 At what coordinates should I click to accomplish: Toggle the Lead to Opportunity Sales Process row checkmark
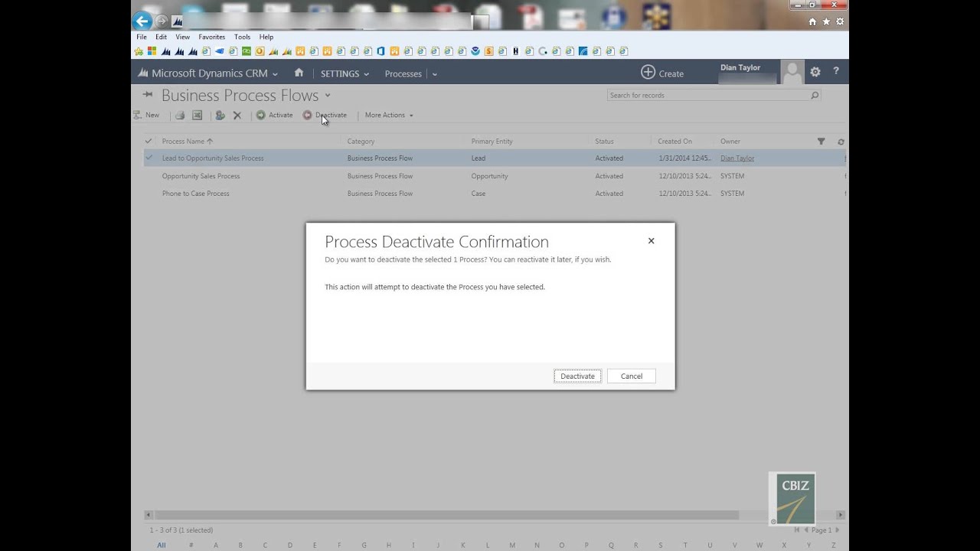point(149,158)
